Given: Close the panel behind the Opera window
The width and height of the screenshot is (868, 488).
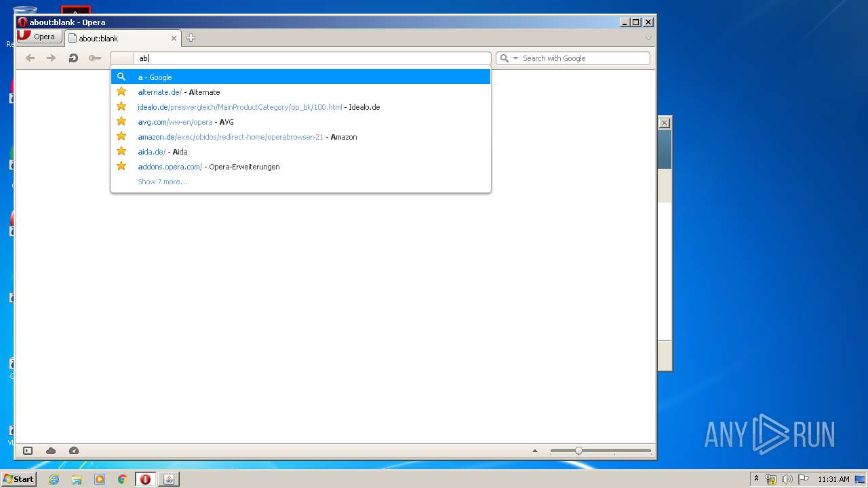Looking at the screenshot, I should 665,123.
